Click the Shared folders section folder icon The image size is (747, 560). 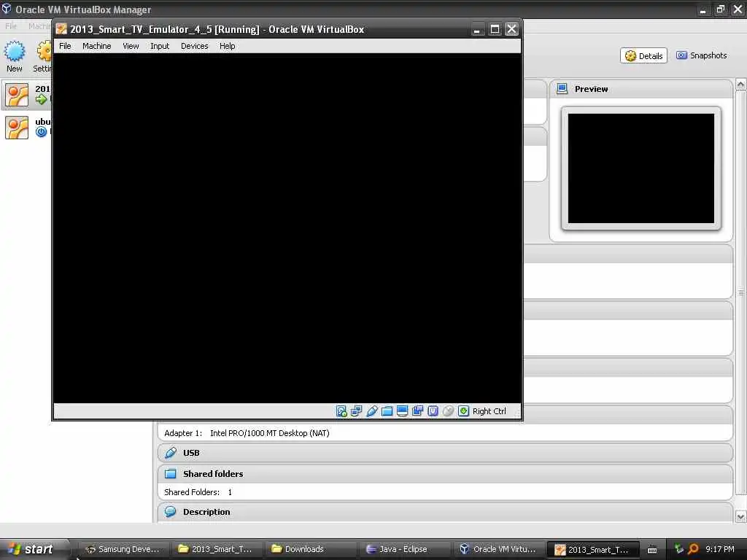171,474
